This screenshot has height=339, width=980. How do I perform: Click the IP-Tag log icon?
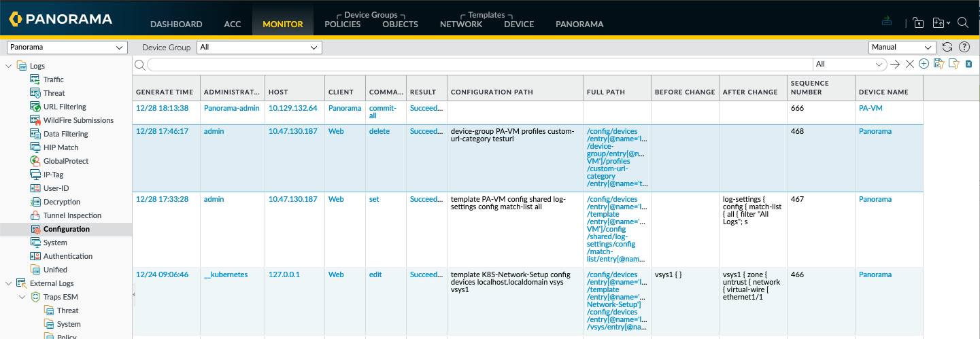click(35, 175)
